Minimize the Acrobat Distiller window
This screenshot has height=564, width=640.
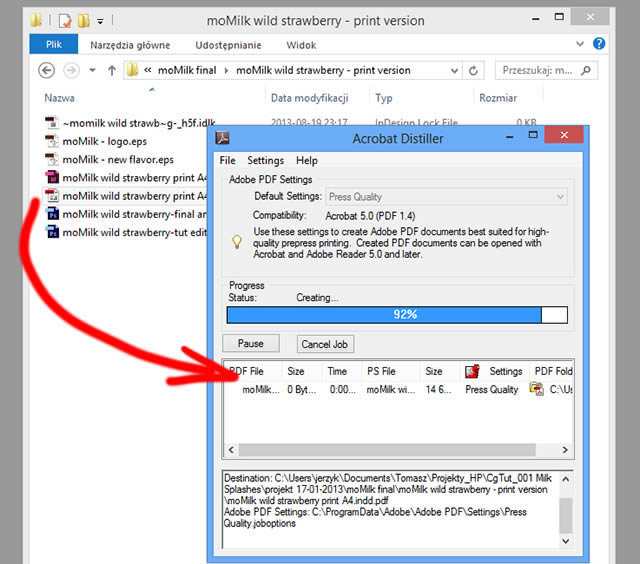509,137
